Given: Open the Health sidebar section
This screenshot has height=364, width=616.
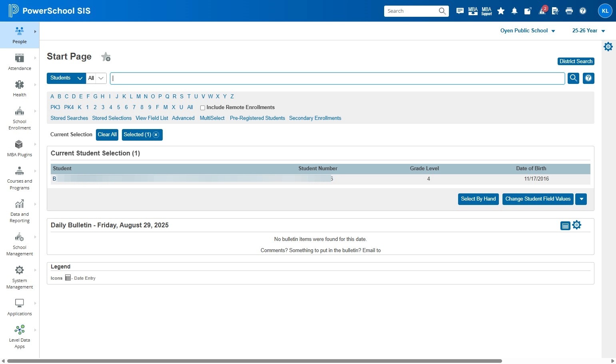Looking at the screenshot, I should 19,89.
